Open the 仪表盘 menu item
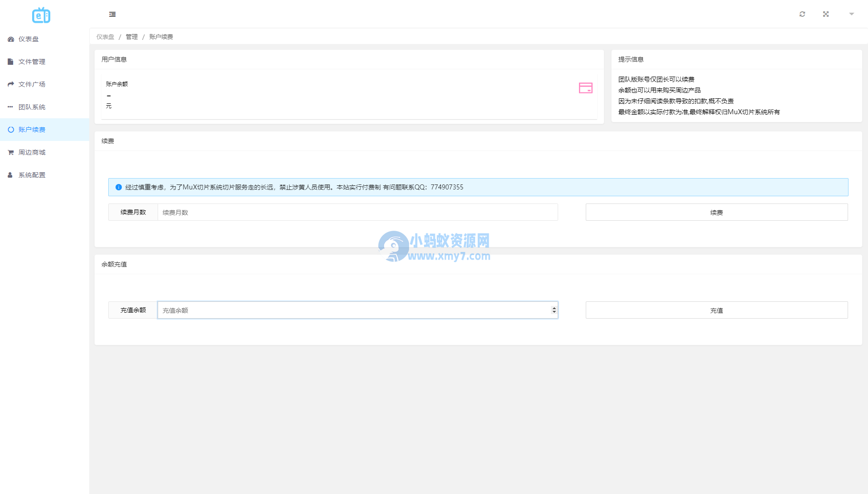The height and width of the screenshot is (494, 868). pos(45,39)
